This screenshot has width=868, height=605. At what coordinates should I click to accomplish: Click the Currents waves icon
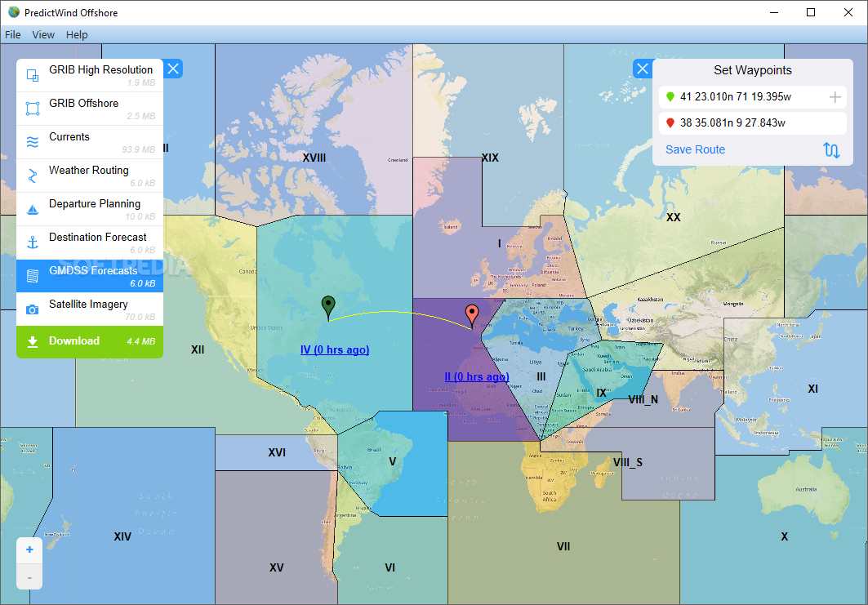[x=33, y=142]
